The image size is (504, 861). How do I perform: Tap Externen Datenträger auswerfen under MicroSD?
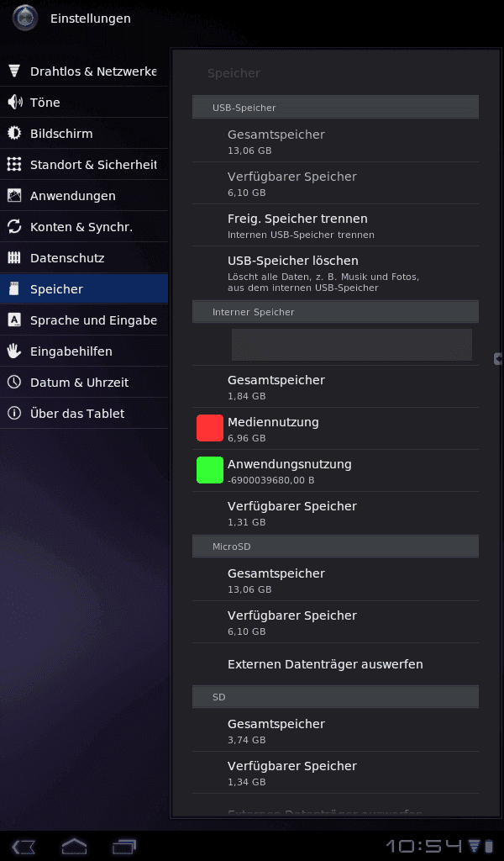pyautogui.click(x=335, y=664)
